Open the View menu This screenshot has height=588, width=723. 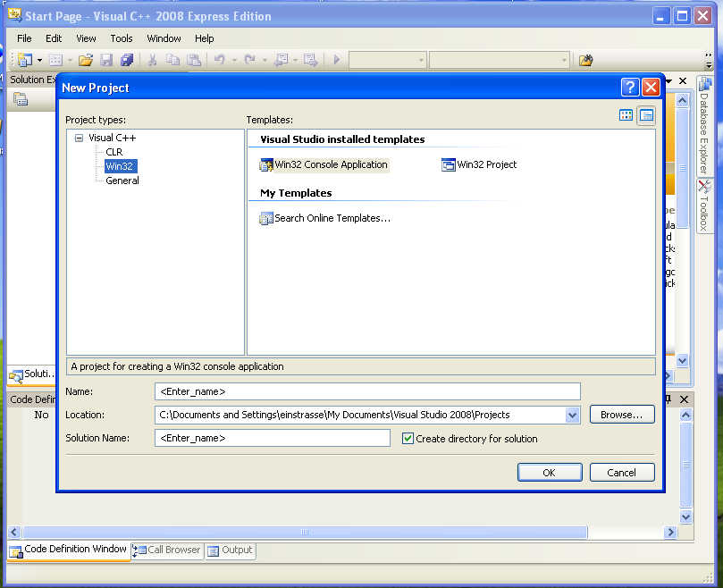tap(86, 38)
